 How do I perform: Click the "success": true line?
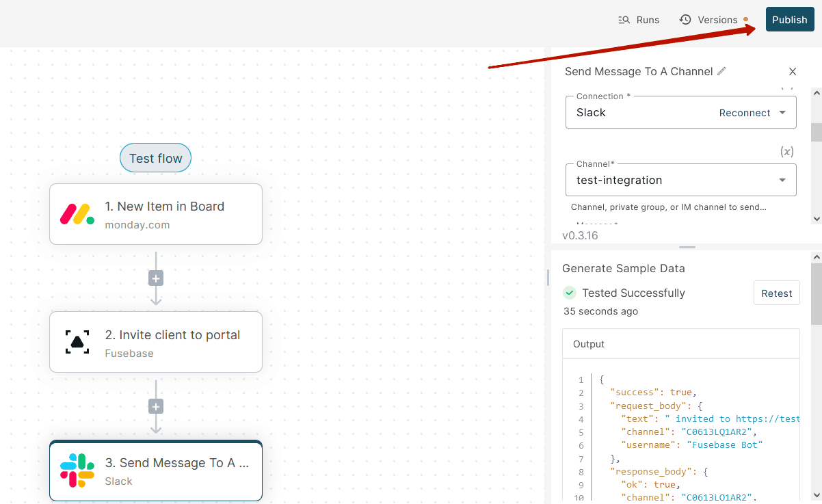click(652, 393)
